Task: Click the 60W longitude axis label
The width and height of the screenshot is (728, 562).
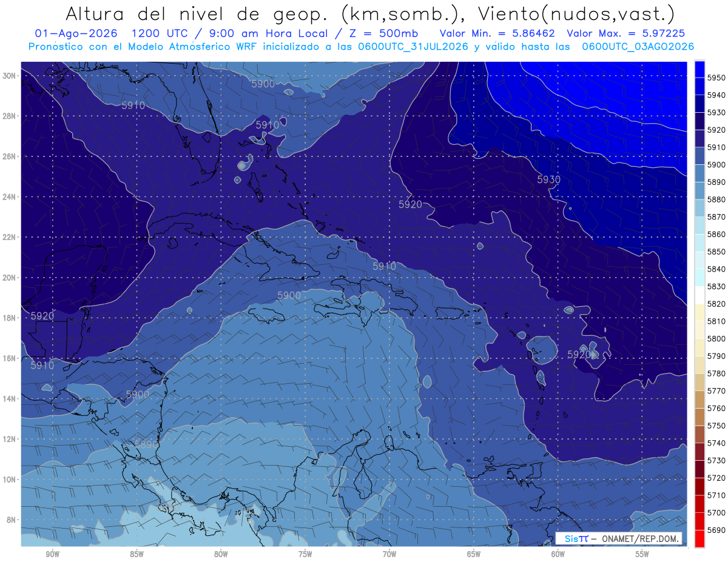Action: tap(558, 554)
